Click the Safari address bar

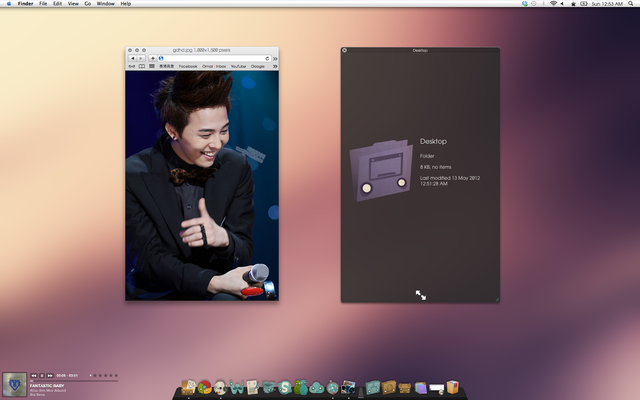[x=212, y=58]
